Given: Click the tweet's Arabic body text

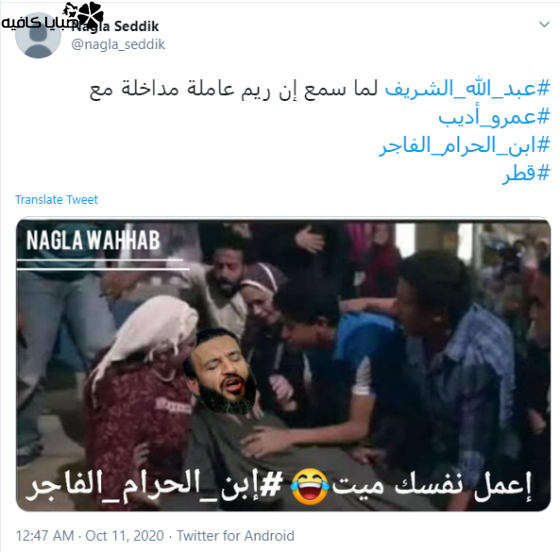Looking at the screenshot, I should tap(233, 89).
